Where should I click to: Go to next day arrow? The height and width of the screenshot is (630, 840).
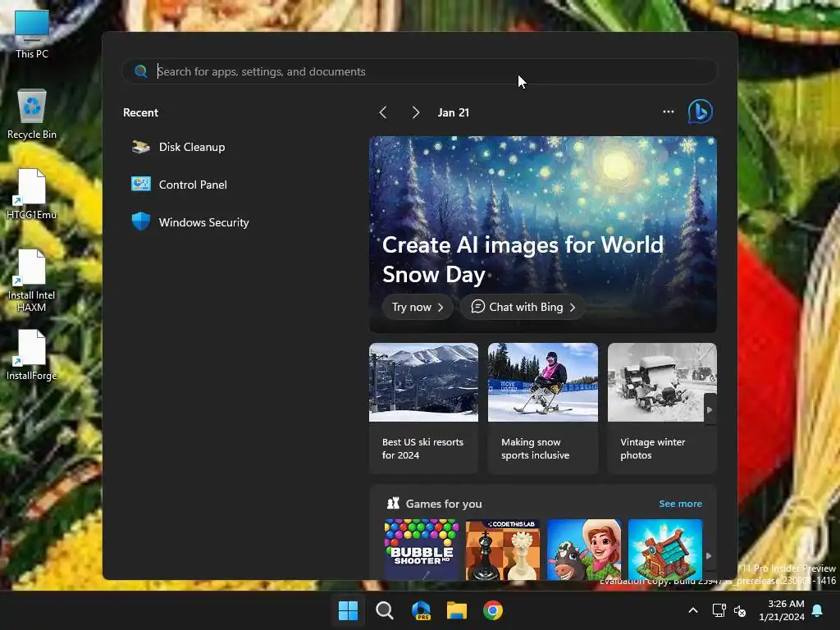click(415, 112)
